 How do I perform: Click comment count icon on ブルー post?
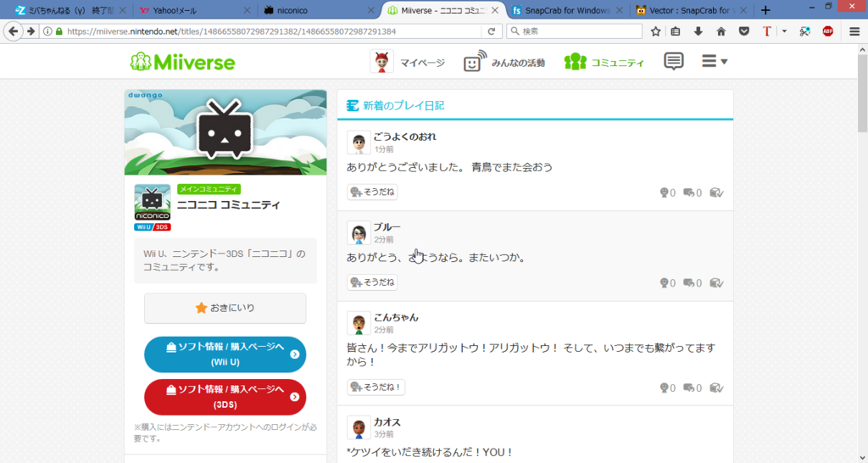688,283
